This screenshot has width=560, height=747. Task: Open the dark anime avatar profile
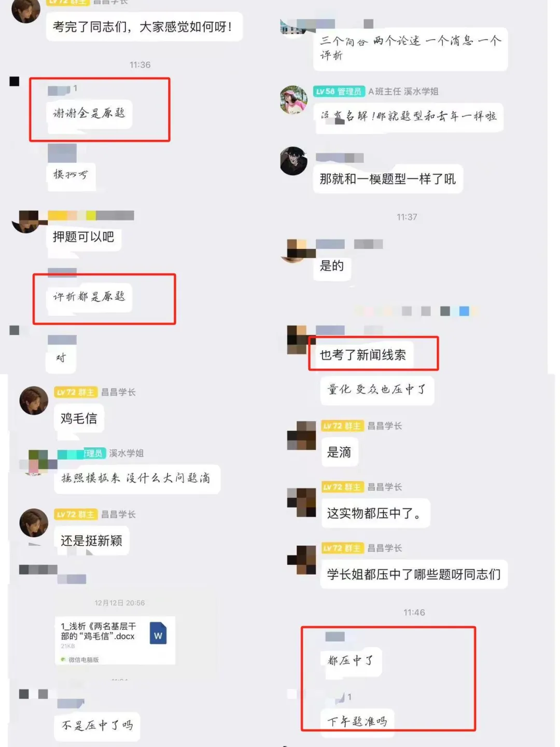[293, 161]
